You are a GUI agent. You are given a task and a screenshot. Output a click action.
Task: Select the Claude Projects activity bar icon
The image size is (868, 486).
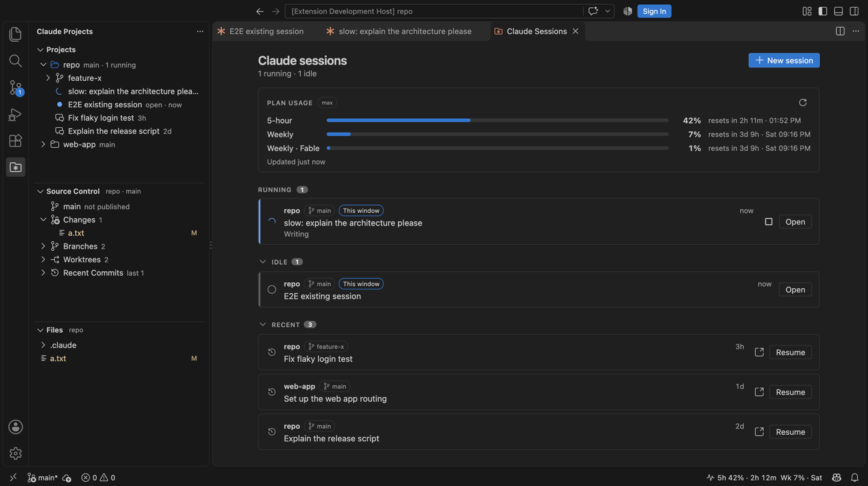(x=16, y=167)
